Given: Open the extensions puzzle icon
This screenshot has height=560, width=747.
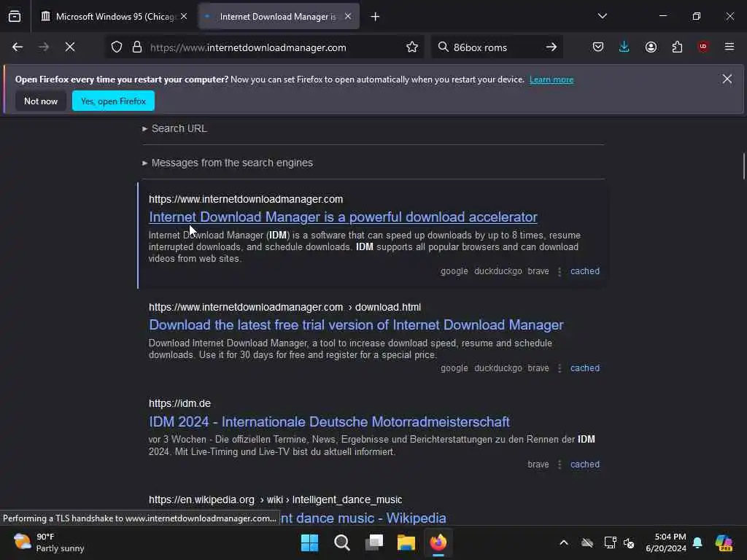Looking at the screenshot, I should 677,47.
